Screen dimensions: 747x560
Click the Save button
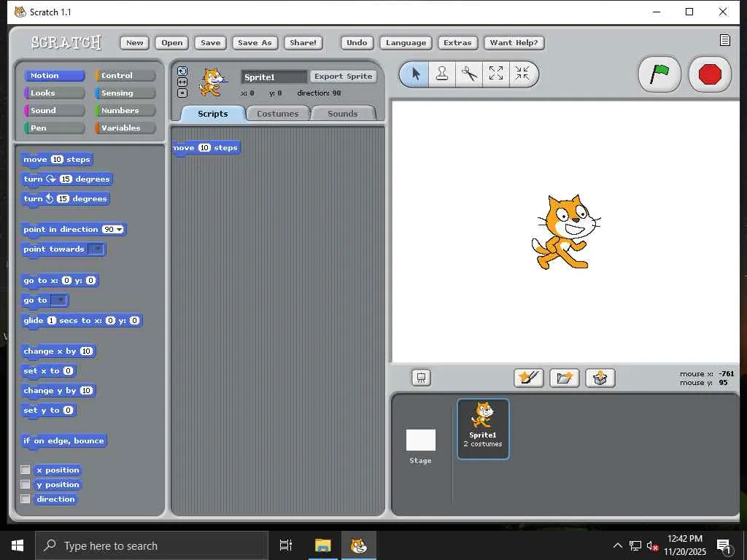tap(211, 43)
